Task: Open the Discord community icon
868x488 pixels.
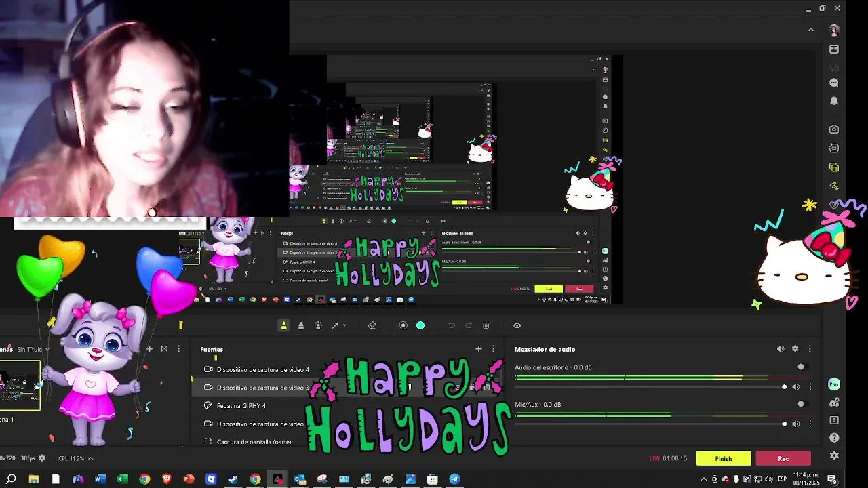Action: [834, 403]
